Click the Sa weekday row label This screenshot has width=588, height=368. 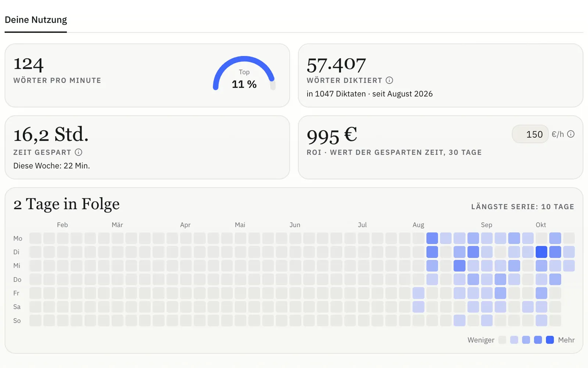17,307
